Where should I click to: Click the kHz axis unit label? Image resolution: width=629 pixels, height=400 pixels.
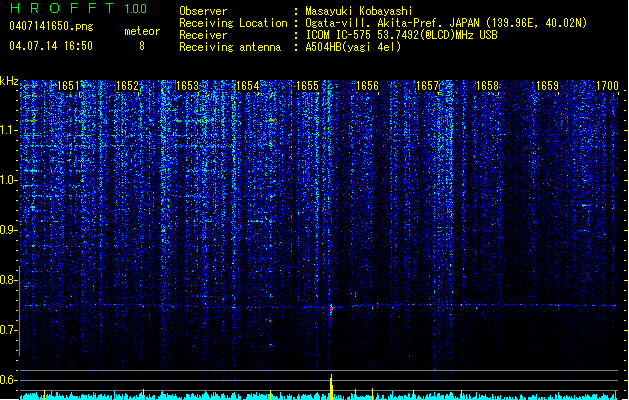9,81
